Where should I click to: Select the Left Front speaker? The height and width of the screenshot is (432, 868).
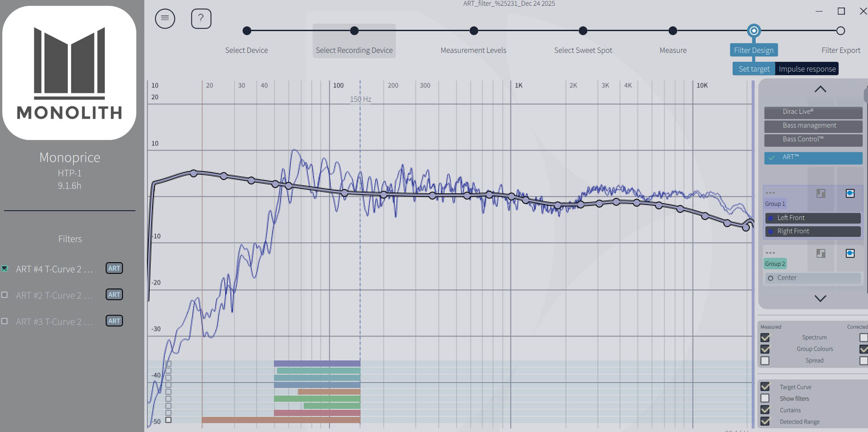(x=813, y=218)
